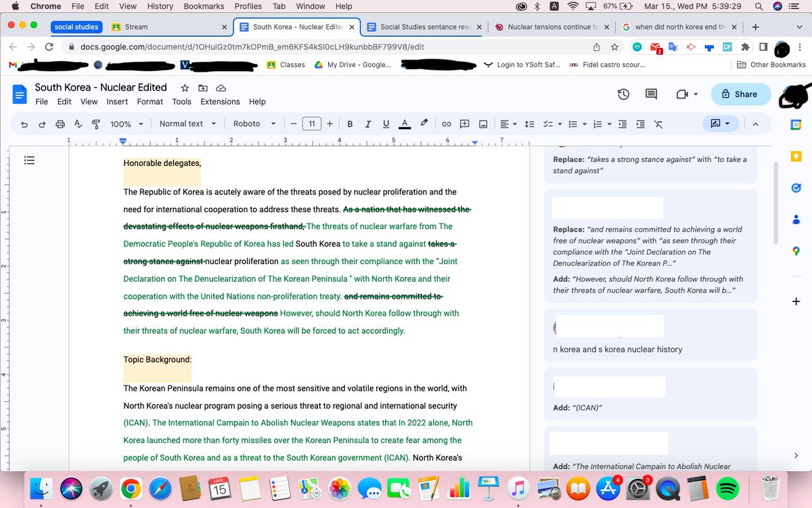Collapse the menus with the up chevron
Image resolution: width=812 pixels, height=508 pixels.
pyautogui.click(x=755, y=124)
